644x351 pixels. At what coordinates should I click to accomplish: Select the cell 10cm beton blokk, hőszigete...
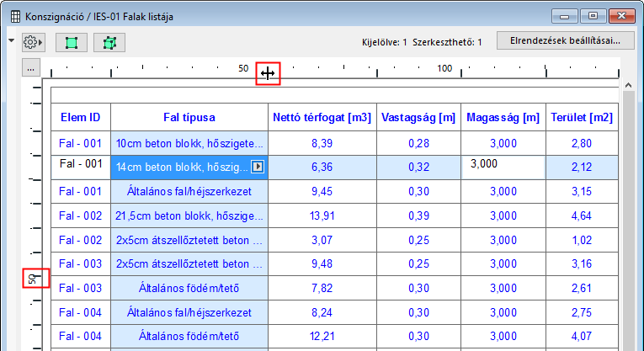(x=189, y=143)
